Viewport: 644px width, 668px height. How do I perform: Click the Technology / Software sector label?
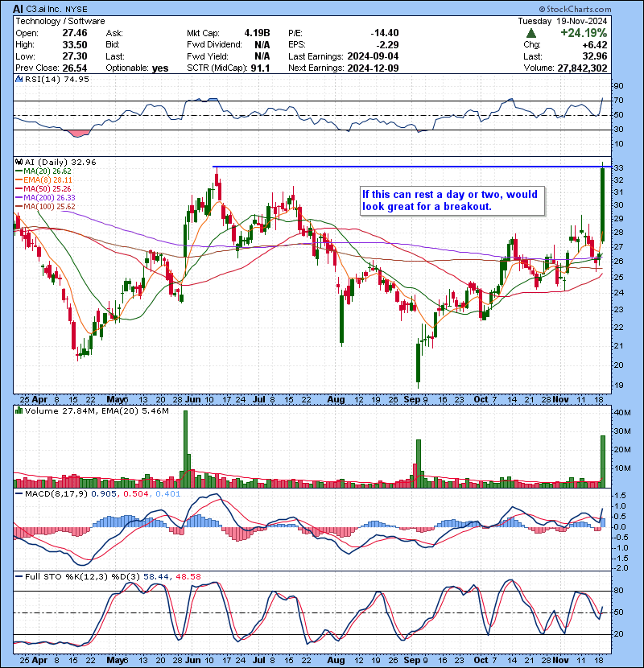tap(60, 21)
